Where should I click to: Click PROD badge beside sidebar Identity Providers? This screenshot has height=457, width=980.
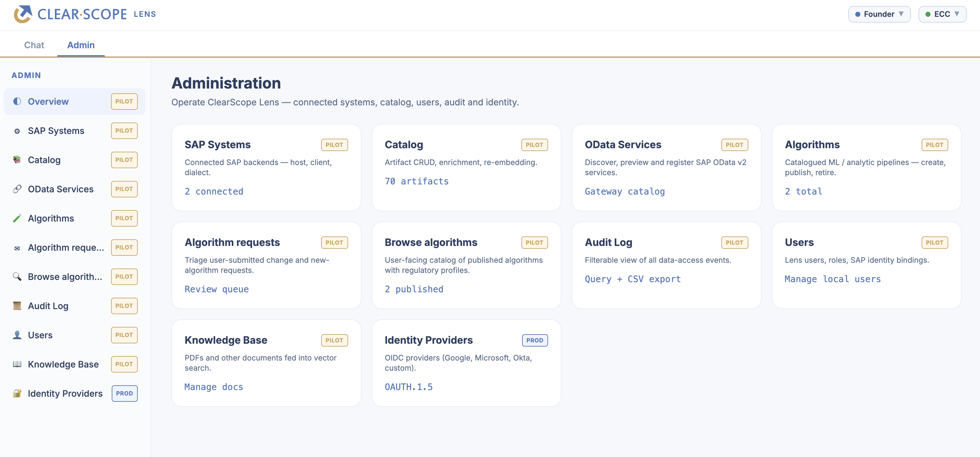coord(124,394)
